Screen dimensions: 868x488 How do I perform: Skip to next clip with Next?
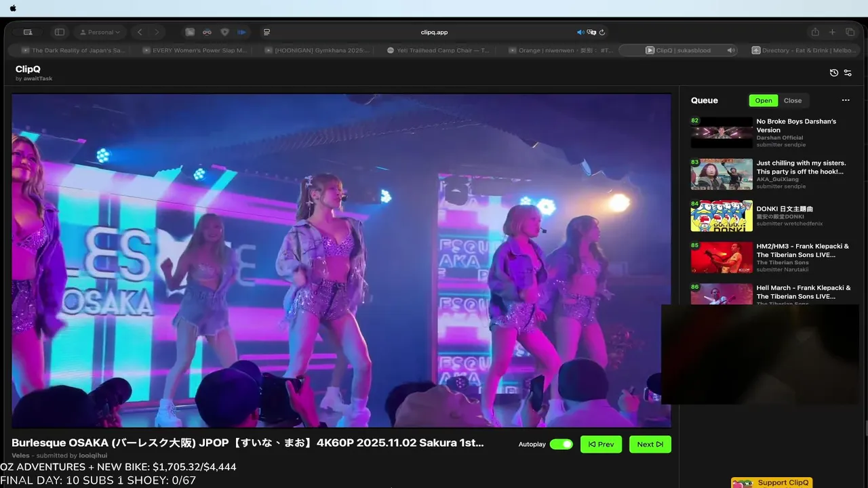[x=650, y=444]
